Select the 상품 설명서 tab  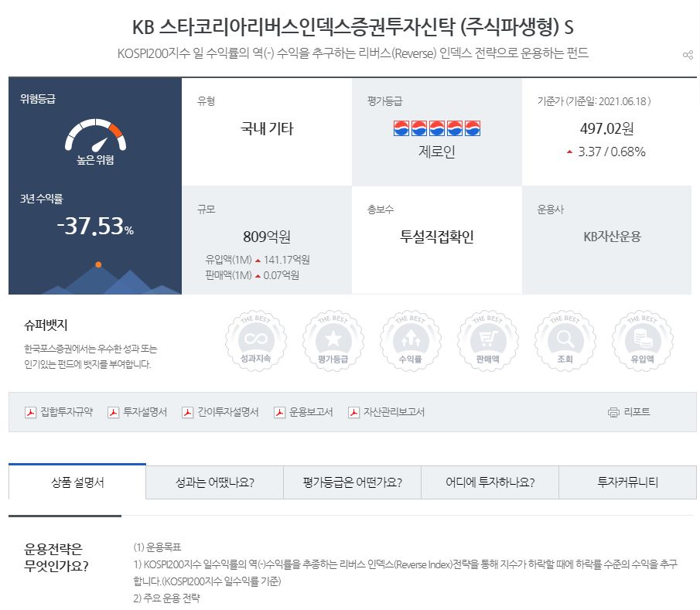77,482
